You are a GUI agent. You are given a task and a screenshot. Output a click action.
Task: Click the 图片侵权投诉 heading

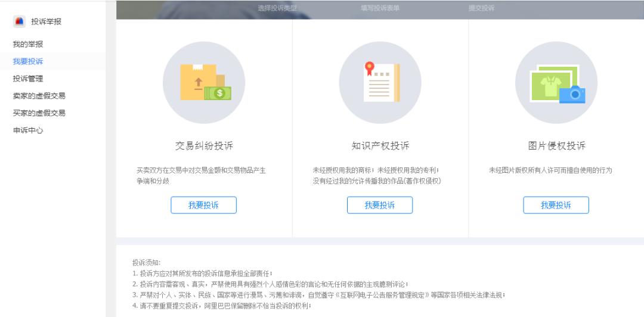tap(556, 146)
